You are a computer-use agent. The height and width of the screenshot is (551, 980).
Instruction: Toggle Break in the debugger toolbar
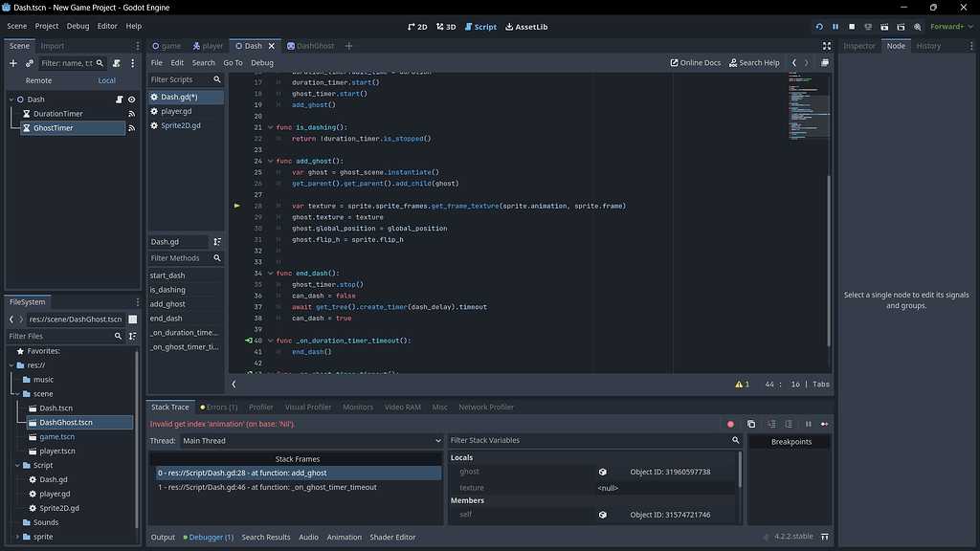coord(808,423)
